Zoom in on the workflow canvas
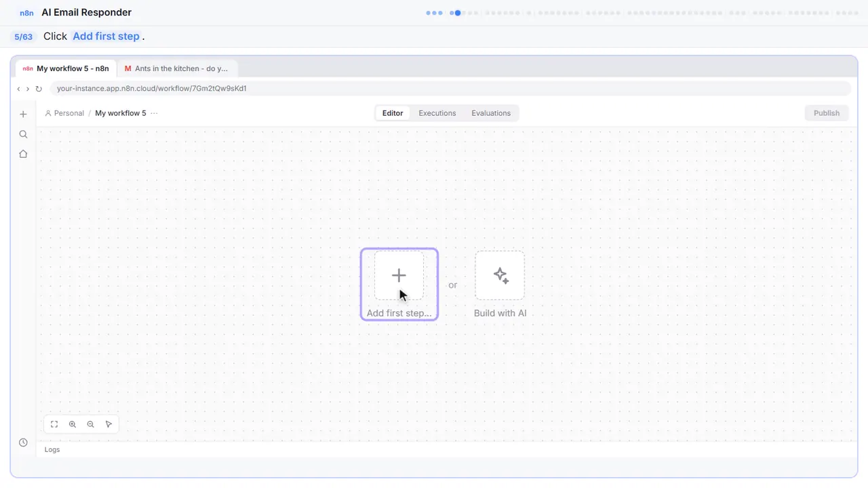The image size is (868, 488). [x=73, y=424]
